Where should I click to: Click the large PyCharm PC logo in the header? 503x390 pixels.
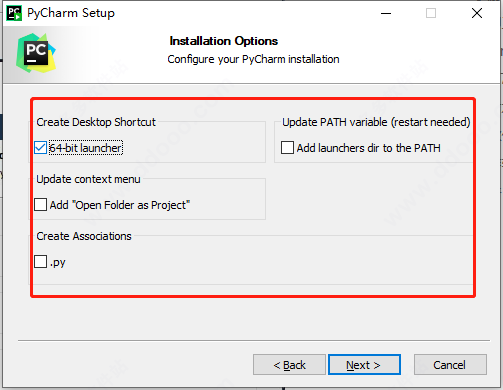36,53
